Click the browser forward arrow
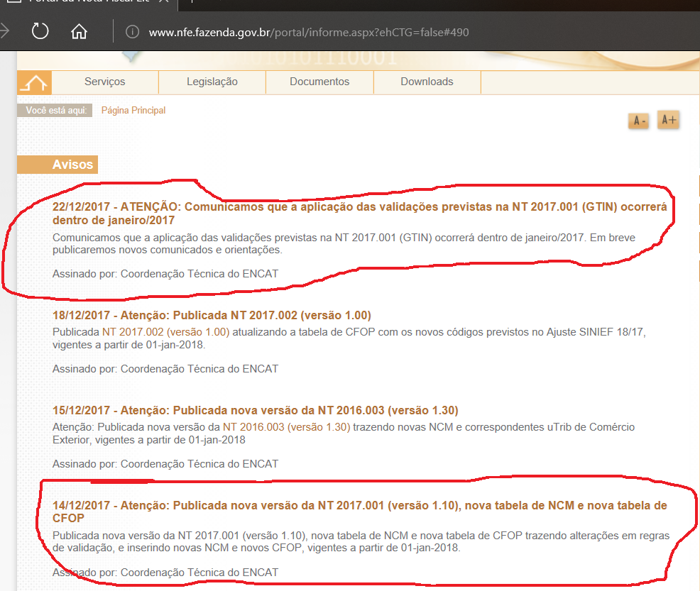The height and width of the screenshot is (591, 700). click(4, 31)
